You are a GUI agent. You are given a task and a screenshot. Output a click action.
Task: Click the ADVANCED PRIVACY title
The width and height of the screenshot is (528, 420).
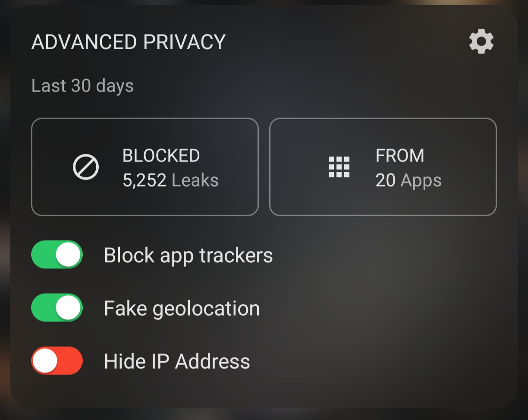click(x=129, y=42)
